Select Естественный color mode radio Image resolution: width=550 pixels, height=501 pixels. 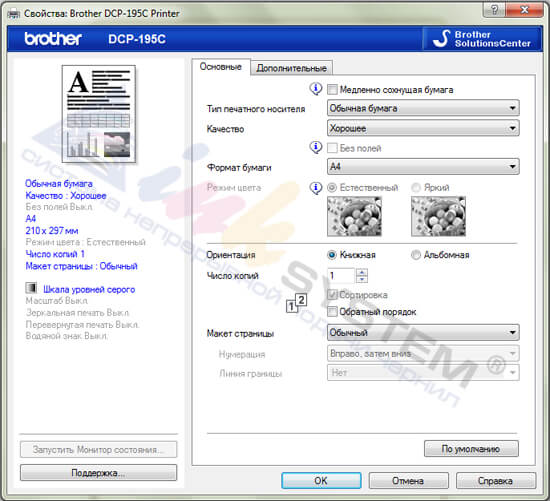pyautogui.click(x=331, y=187)
